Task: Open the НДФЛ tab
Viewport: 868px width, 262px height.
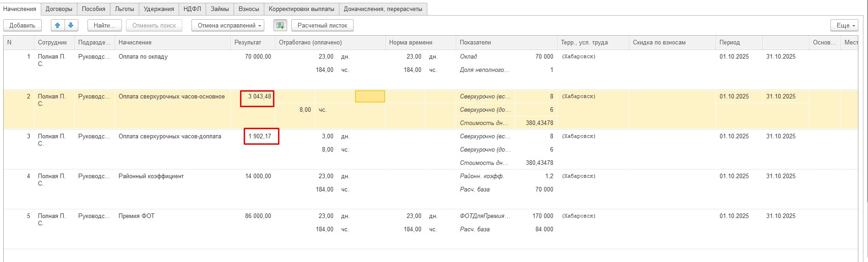Action: click(192, 9)
